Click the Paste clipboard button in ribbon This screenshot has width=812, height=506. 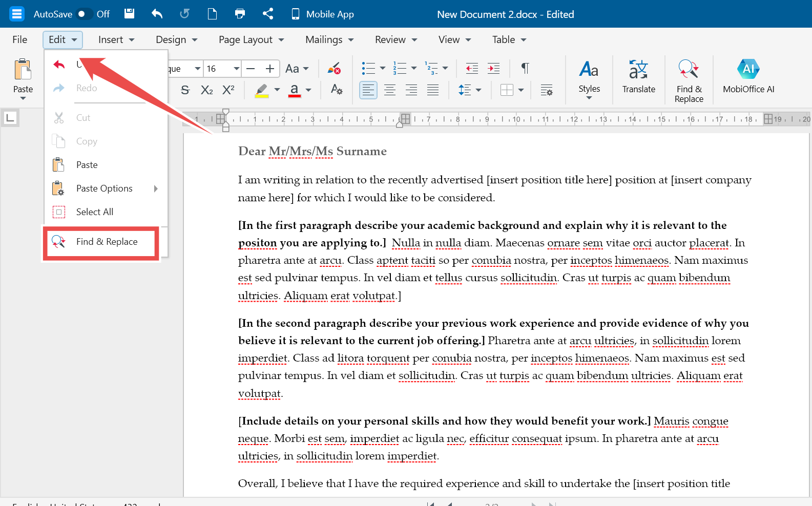[23, 70]
